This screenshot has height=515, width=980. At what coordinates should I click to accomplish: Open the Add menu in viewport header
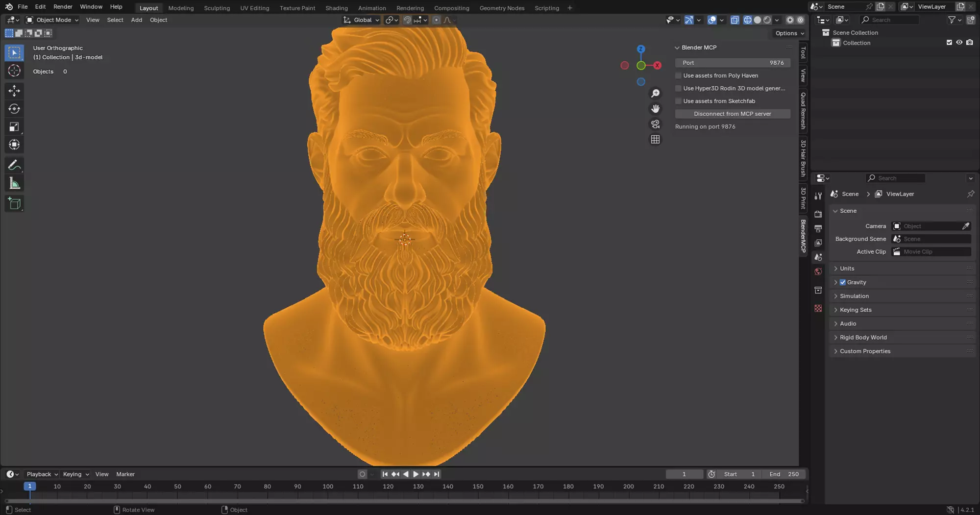[x=136, y=20]
